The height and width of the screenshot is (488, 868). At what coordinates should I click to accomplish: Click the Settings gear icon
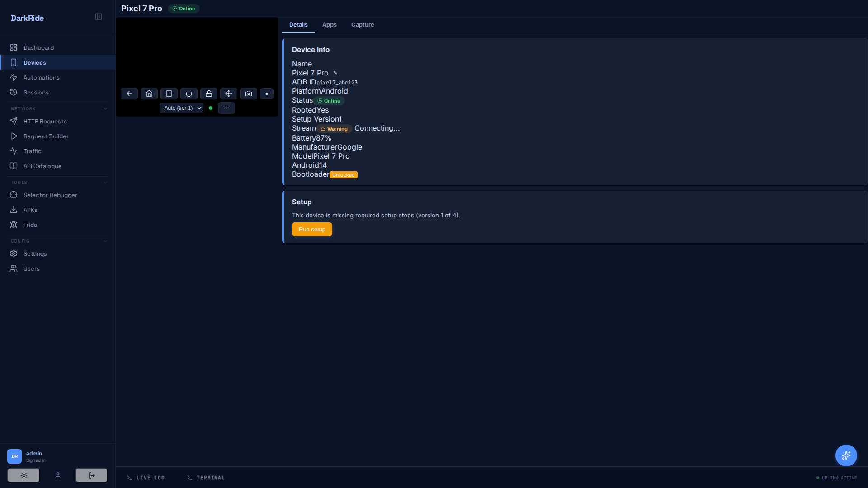pyautogui.click(x=14, y=253)
